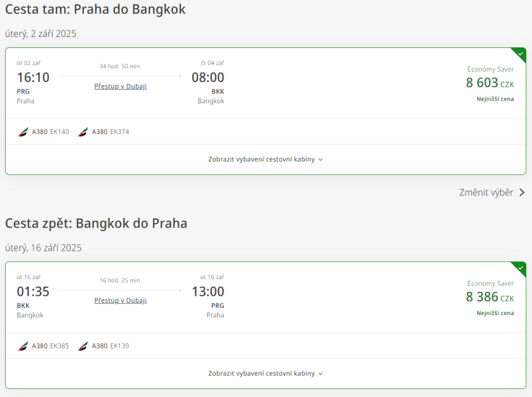
Task: Click the Emirates logo beside EK139
Action: [83, 346]
